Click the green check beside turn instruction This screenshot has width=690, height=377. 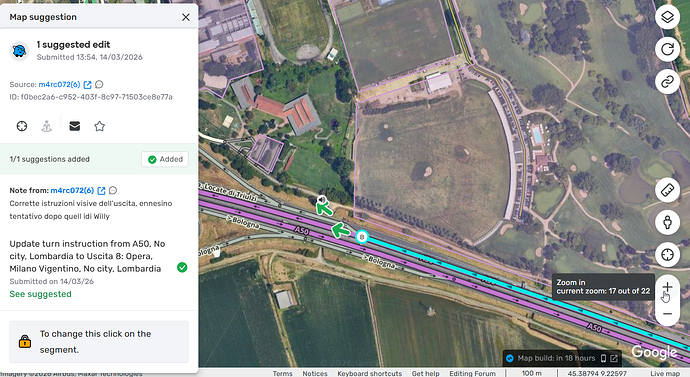point(182,267)
